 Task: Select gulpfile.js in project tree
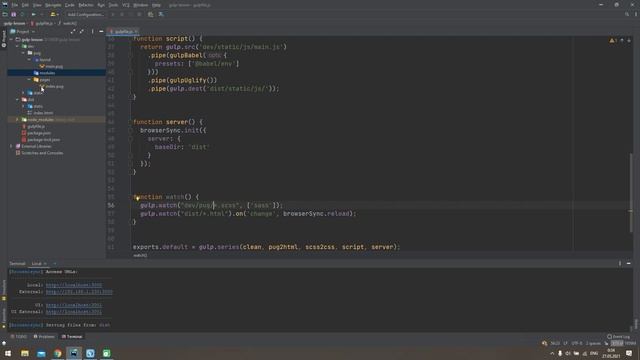point(36,127)
